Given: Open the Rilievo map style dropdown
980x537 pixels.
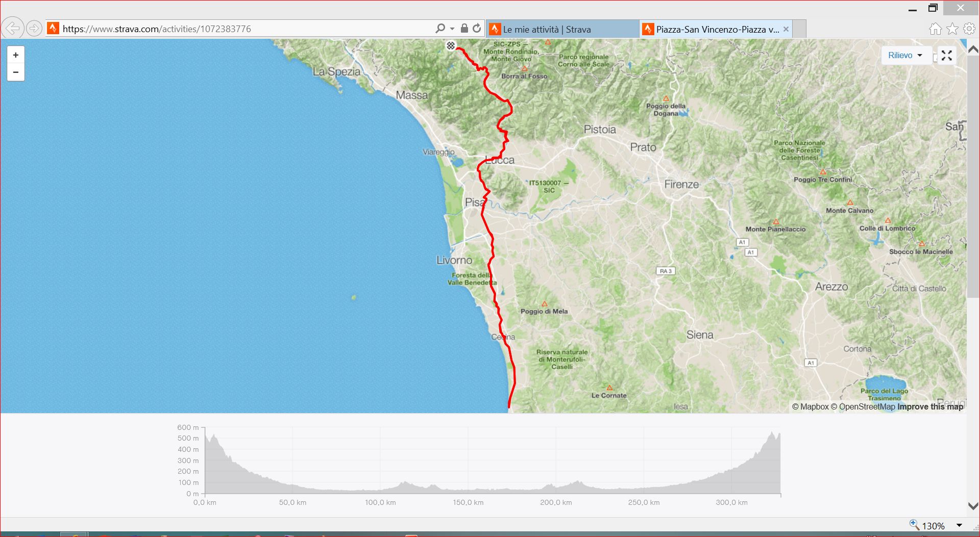Looking at the screenshot, I should (905, 56).
